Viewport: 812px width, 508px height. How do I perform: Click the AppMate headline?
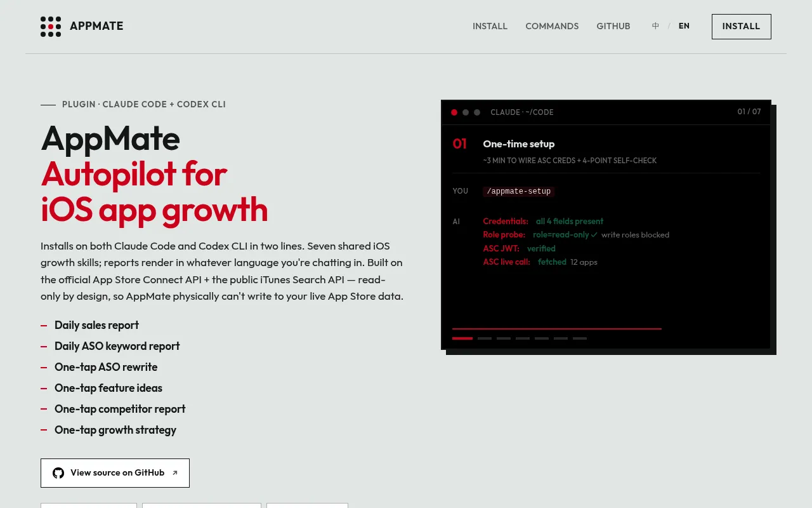tap(110, 138)
